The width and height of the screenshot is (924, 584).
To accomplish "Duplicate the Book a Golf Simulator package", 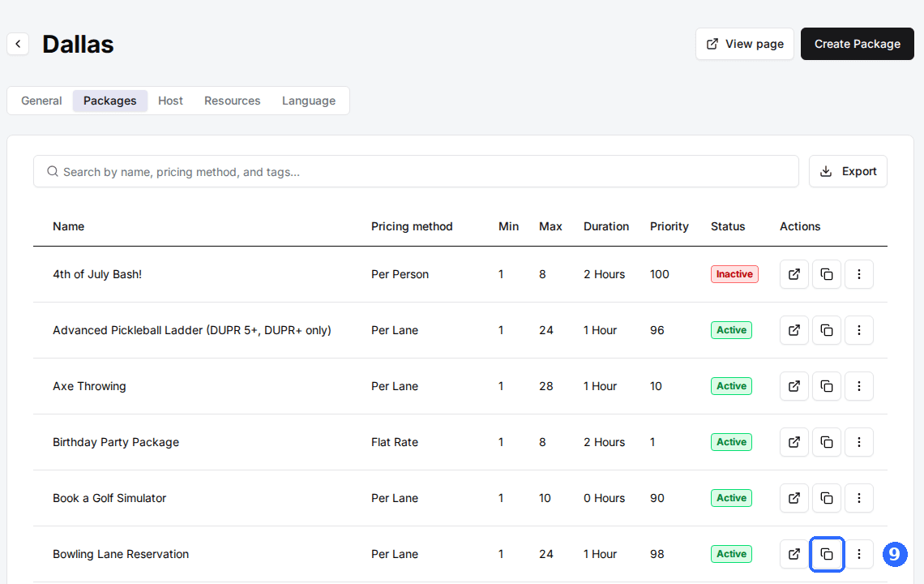I will pyautogui.click(x=826, y=499).
